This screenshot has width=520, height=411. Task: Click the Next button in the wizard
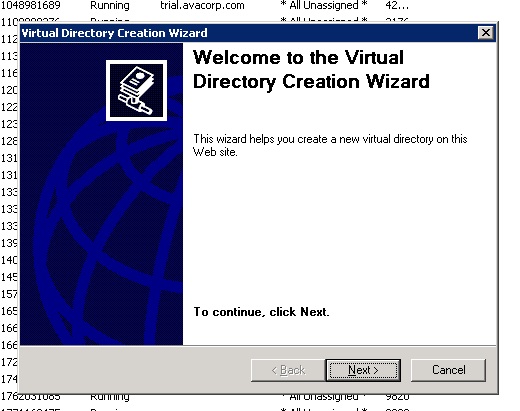coord(363,370)
